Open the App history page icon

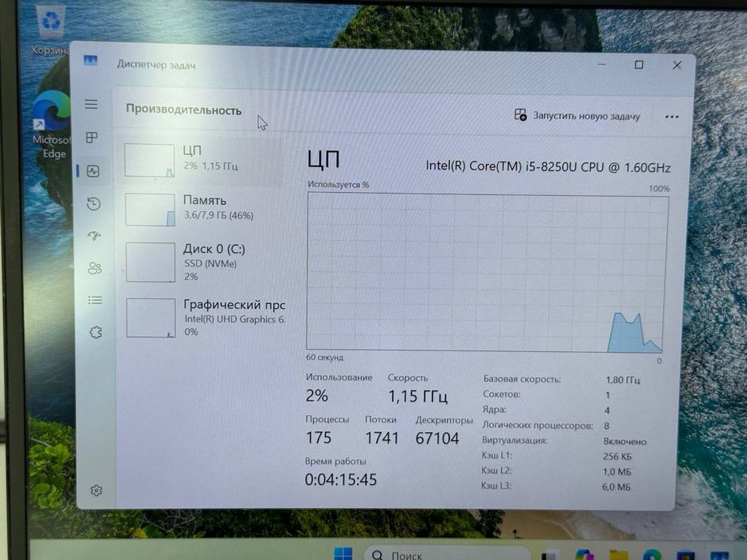pyautogui.click(x=94, y=204)
